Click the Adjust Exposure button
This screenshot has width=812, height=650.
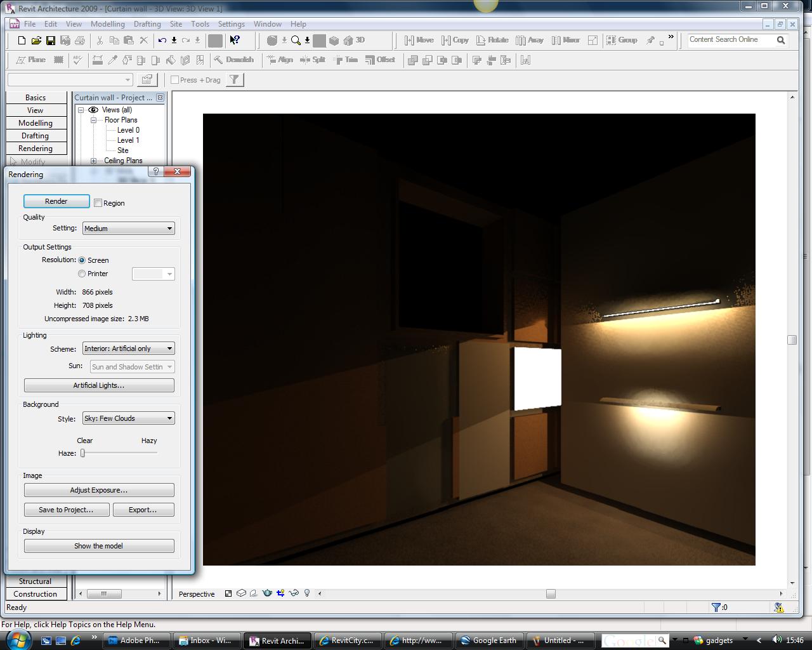click(99, 490)
